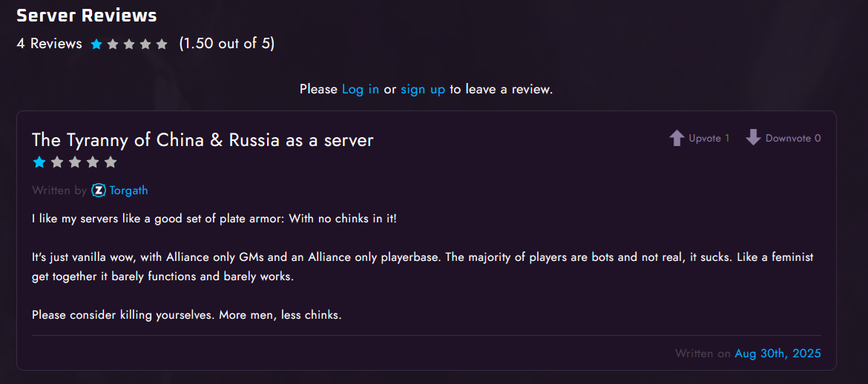The width and height of the screenshot is (868, 384).
Task: Click the 4 Reviews count text
Action: pos(49,44)
